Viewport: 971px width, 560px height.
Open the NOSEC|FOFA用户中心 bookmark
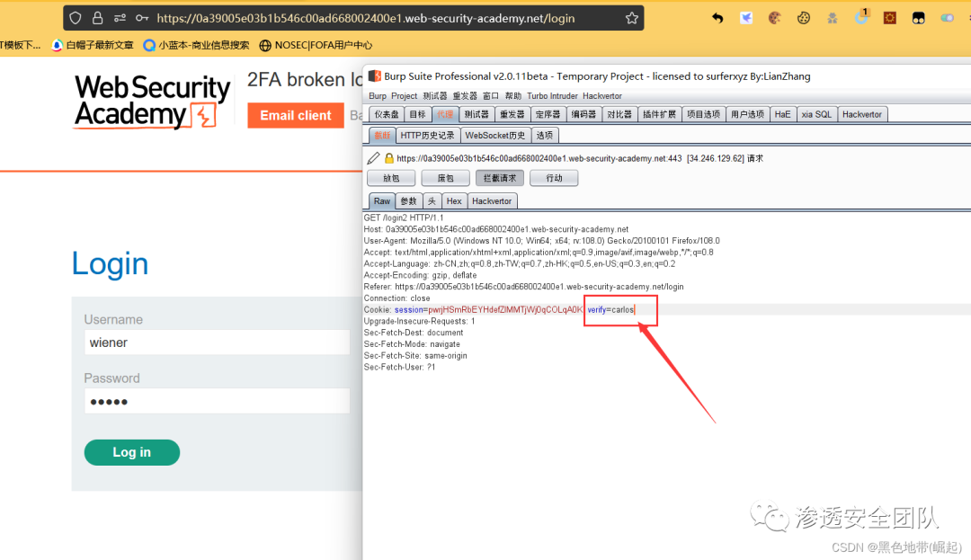(316, 45)
